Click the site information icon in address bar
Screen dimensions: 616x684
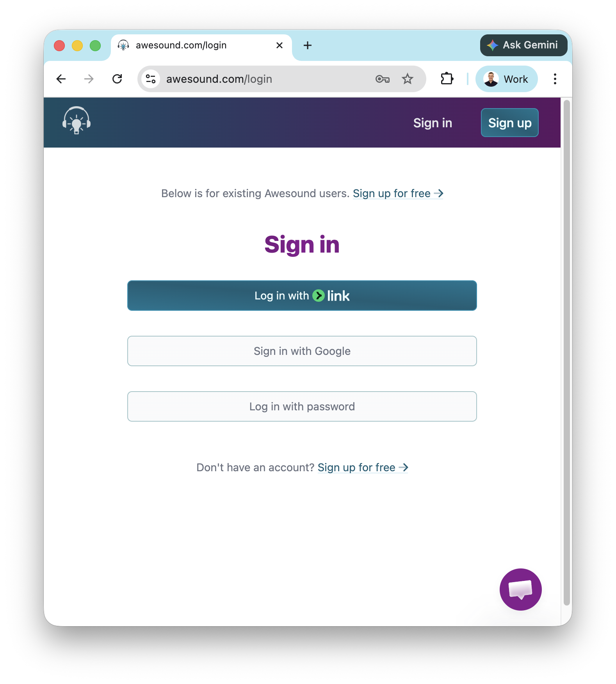click(151, 79)
